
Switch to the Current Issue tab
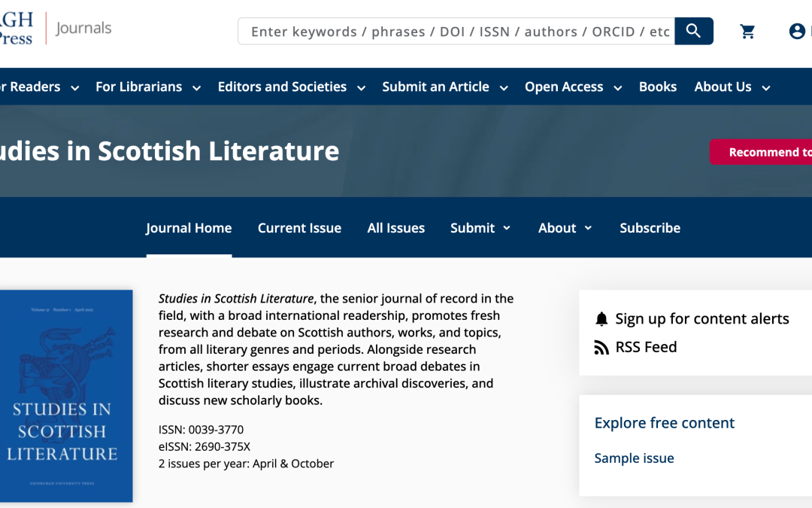299,227
